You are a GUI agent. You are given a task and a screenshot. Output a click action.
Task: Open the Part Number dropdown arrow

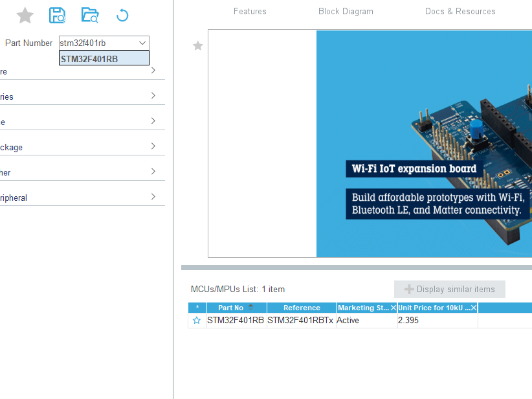(x=142, y=43)
